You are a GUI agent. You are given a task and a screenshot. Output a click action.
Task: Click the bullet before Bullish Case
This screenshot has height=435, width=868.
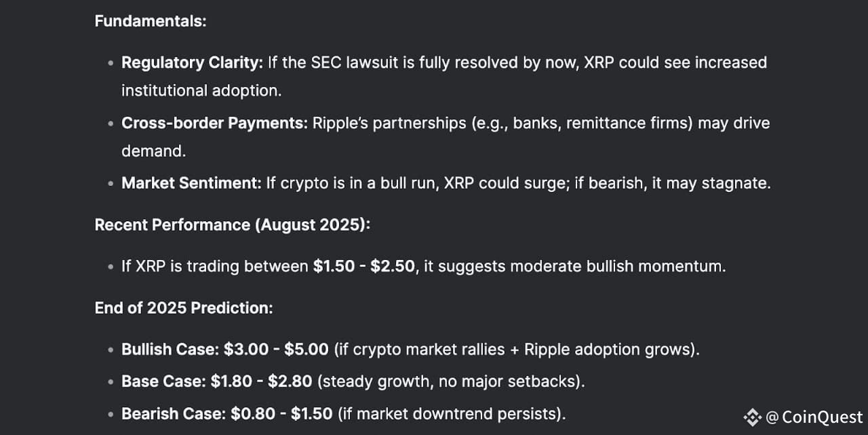click(110, 350)
